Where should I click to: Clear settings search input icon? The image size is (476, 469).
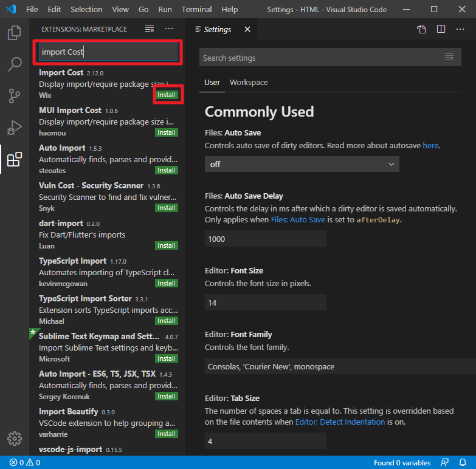coord(449,56)
